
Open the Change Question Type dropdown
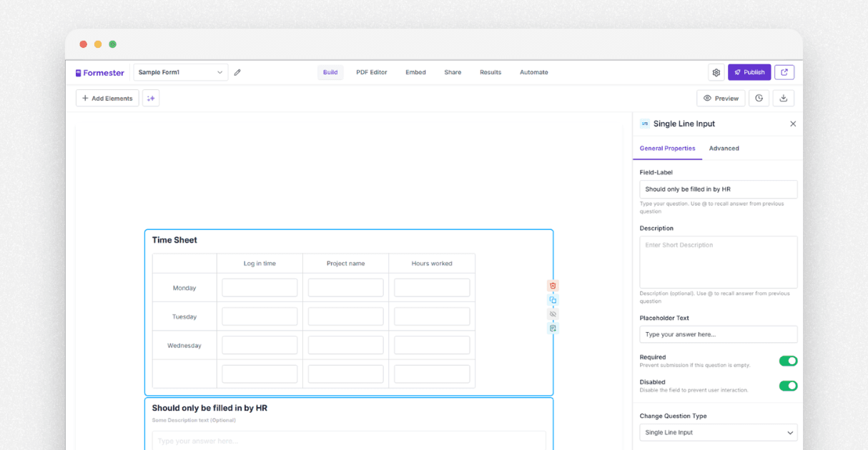pos(718,432)
